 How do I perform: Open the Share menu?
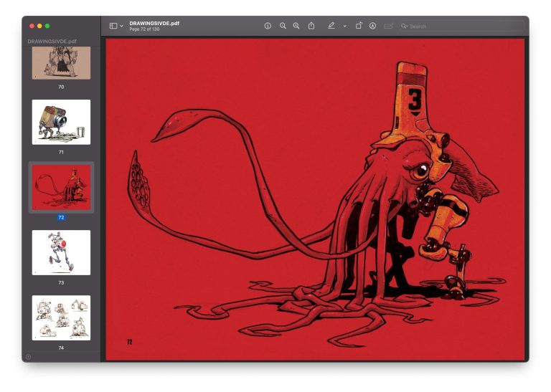311,26
